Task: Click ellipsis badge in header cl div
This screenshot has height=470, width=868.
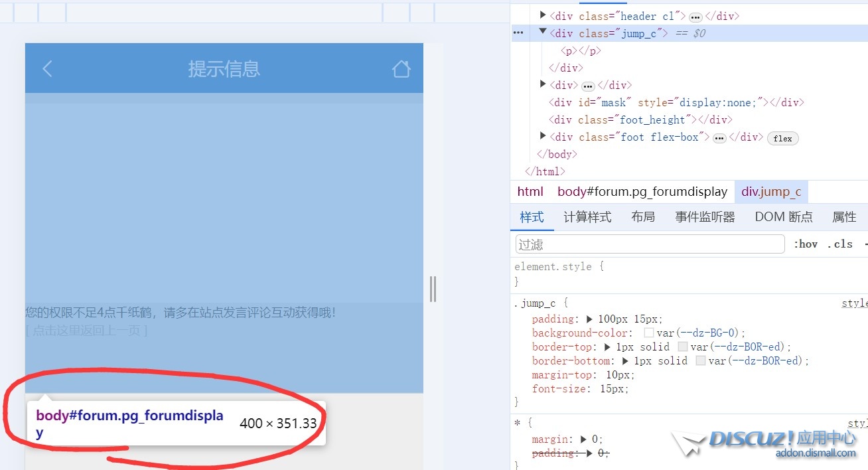Action: (695, 17)
